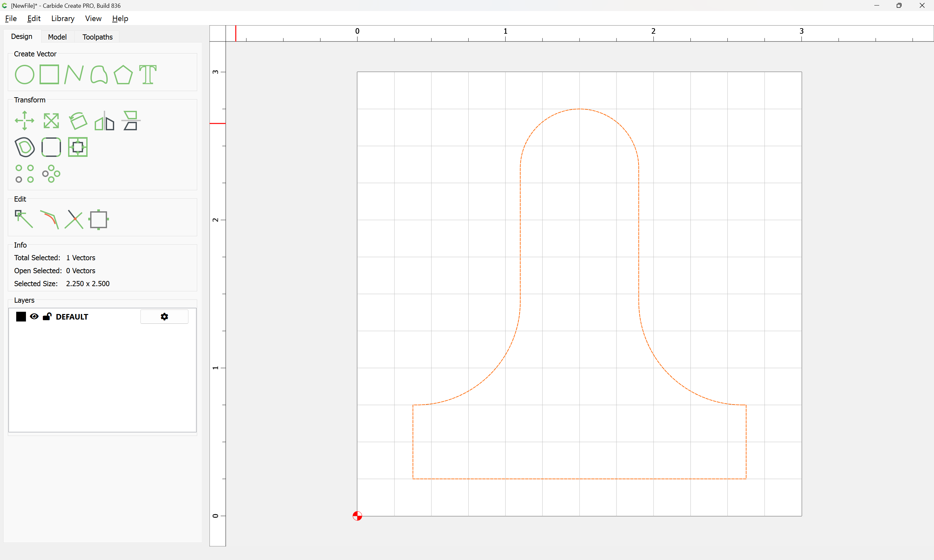Select the Rectangle vector creation tool
The height and width of the screenshot is (560, 934).
(x=49, y=74)
